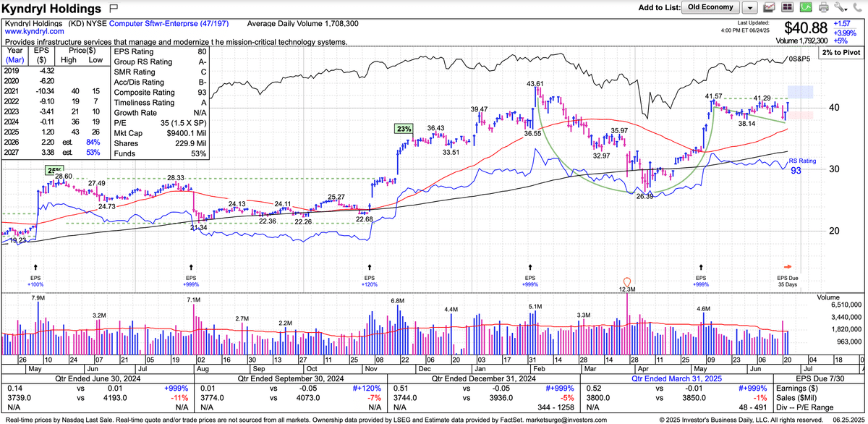The image size is (868, 424).
Task: Select the blue pivot buy zone box
Action: point(801,92)
